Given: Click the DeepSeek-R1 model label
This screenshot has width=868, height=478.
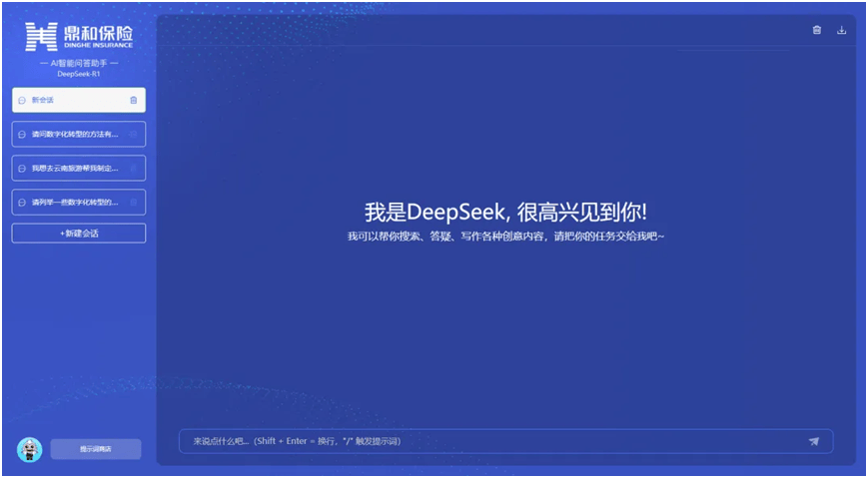Looking at the screenshot, I should [79, 74].
